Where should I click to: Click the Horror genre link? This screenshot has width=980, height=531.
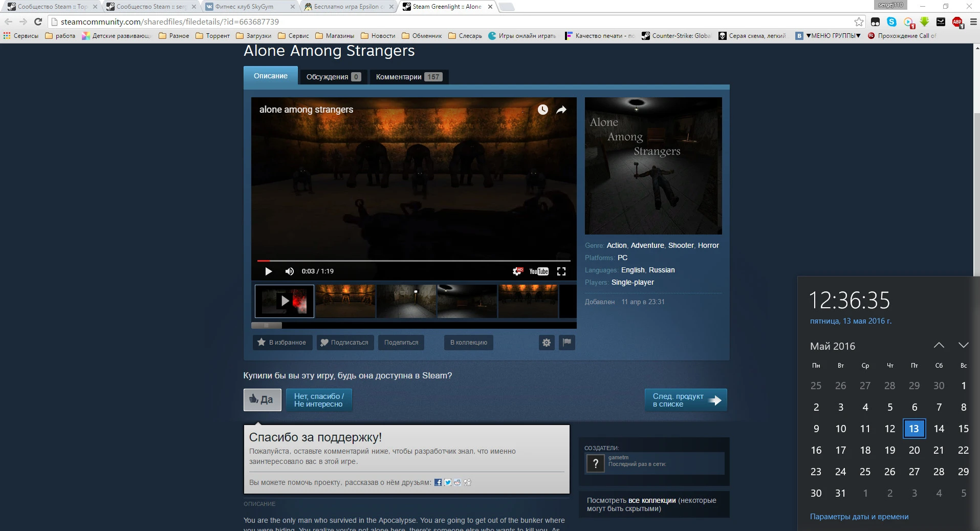(708, 245)
